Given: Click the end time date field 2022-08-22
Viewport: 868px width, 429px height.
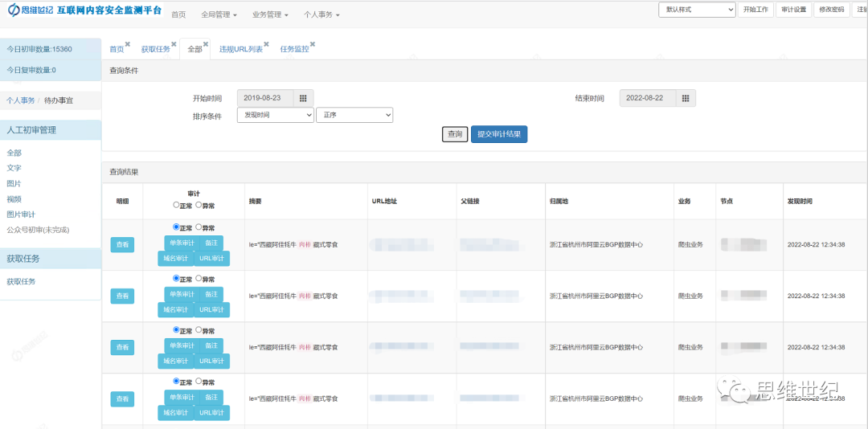Looking at the screenshot, I should click(647, 98).
